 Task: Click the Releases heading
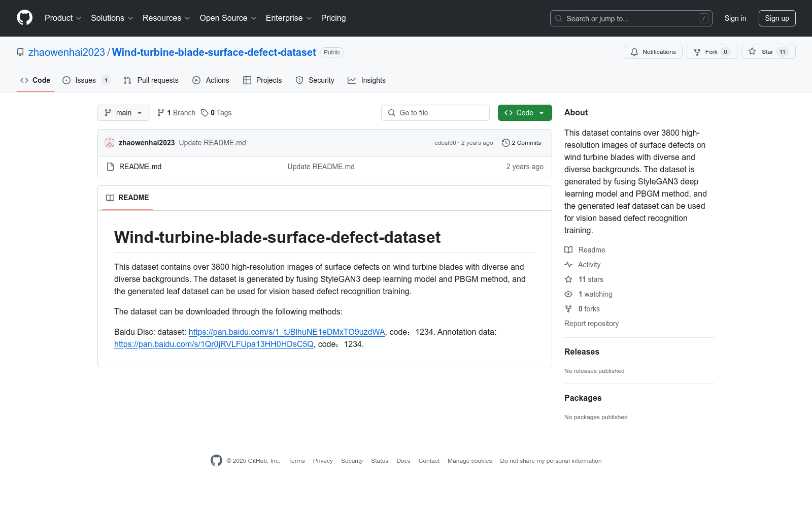point(582,352)
